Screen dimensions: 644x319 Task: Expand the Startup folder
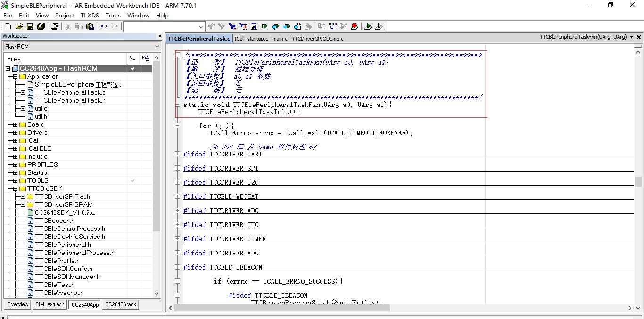coord(15,172)
